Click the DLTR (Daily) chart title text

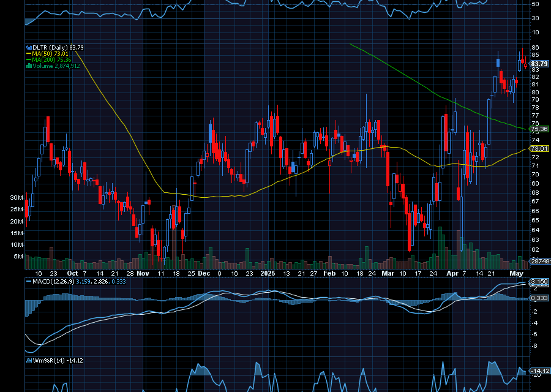tap(50, 47)
